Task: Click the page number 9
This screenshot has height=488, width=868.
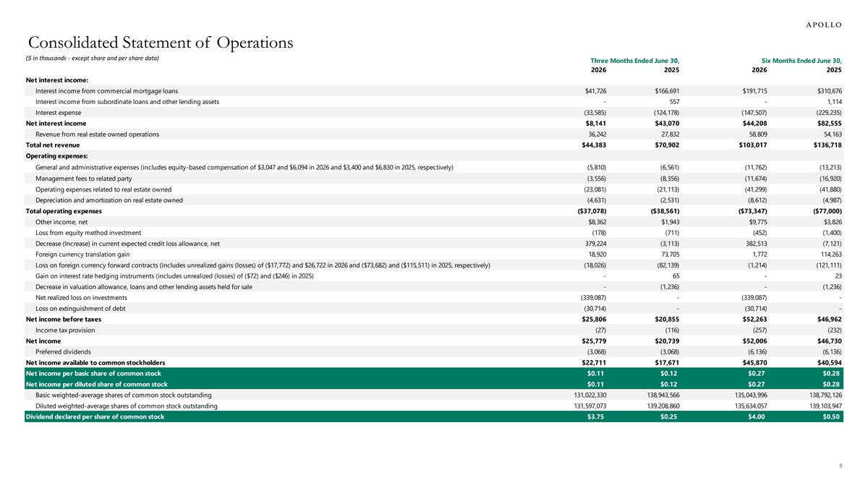Action: (x=840, y=466)
